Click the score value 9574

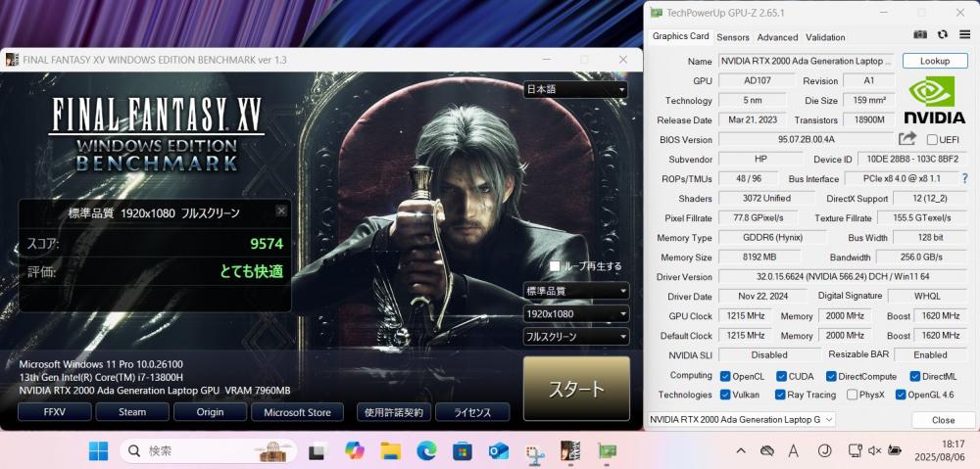[x=267, y=244]
